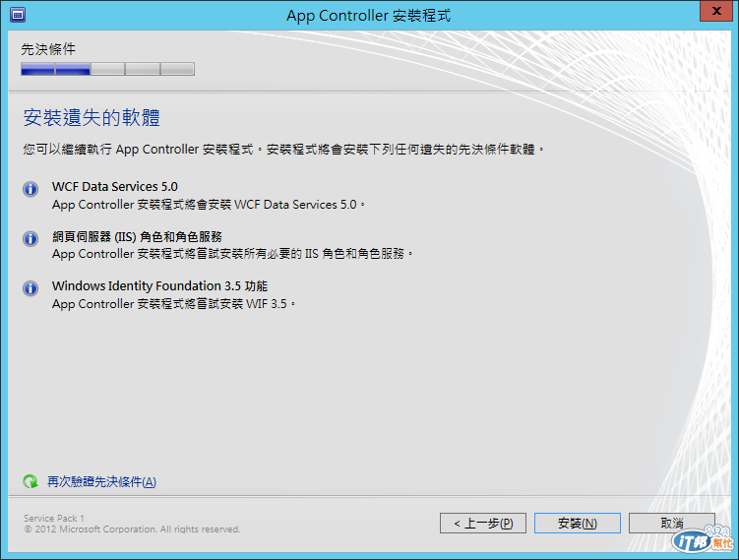Image resolution: width=739 pixels, height=560 pixels.
Task: Start installation with the 安裝(N) button
Action: 578,524
